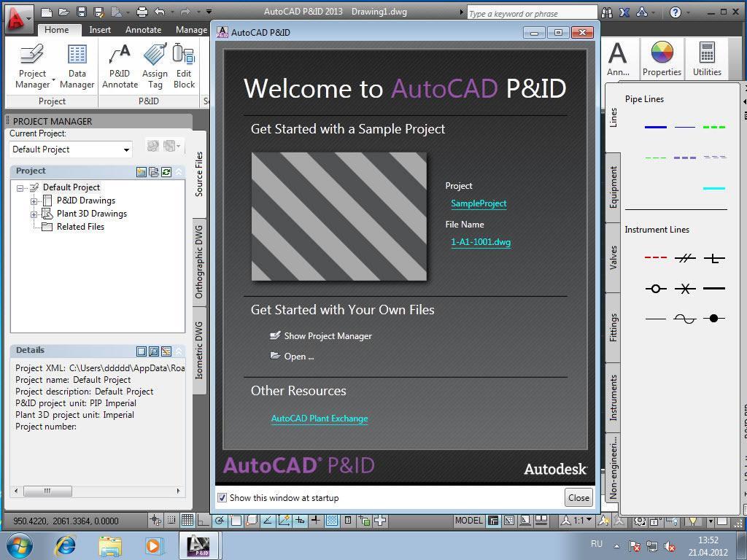
Task: Select the red dashed instrument line
Action: coord(656,257)
